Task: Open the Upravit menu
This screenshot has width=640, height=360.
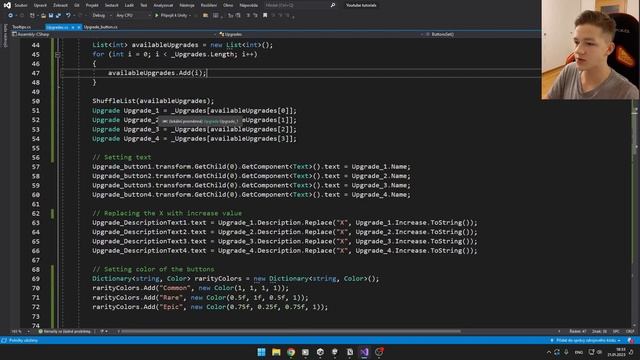Action: pos(40,5)
